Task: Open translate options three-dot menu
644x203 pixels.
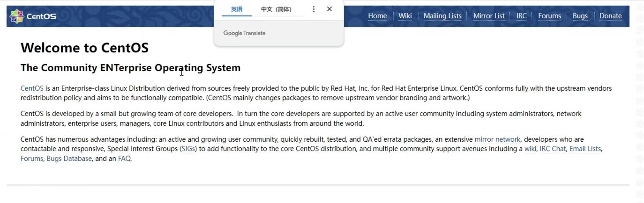Action: pos(314,9)
